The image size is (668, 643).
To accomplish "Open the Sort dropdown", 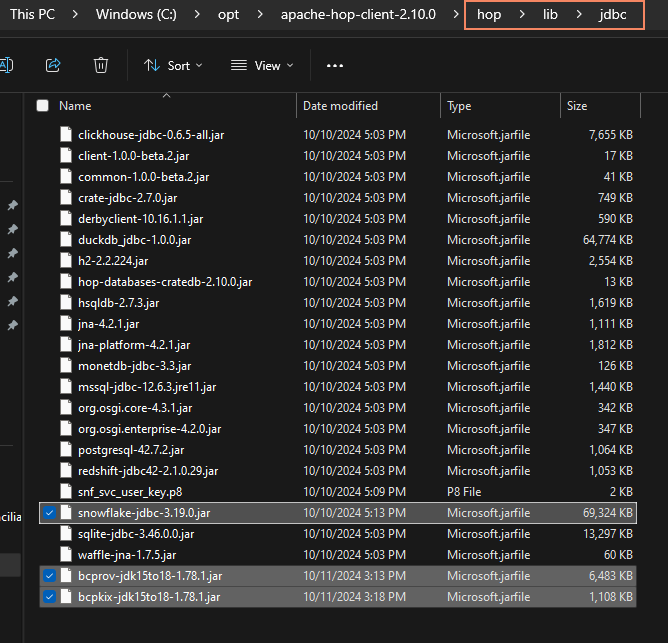I will coord(173,65).
